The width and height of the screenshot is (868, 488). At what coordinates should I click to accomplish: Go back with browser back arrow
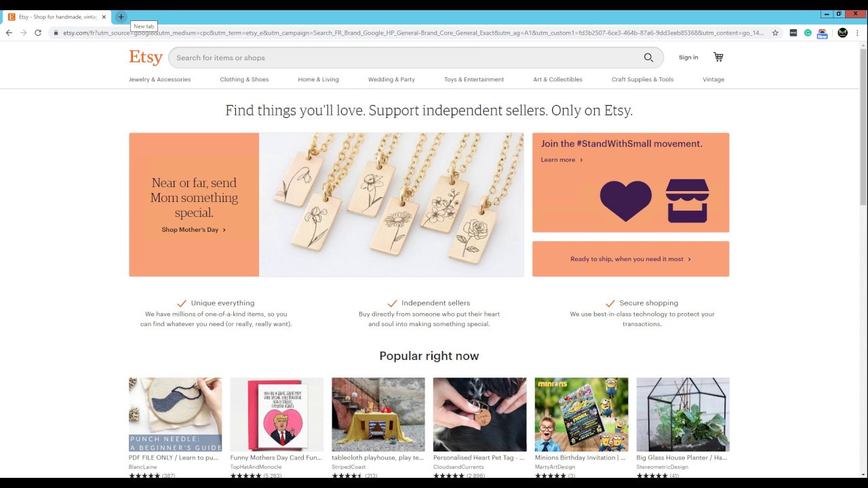pos(9,33)
